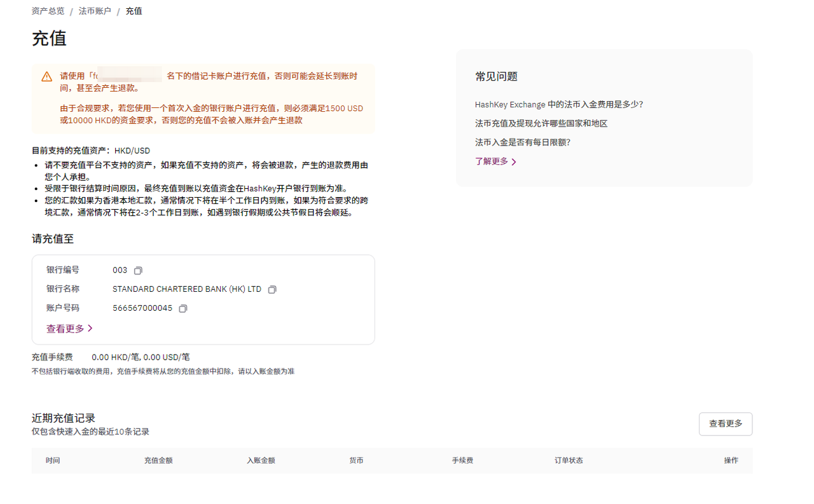Click the chevron after 查看更多 in bank card

click(89, 329)
